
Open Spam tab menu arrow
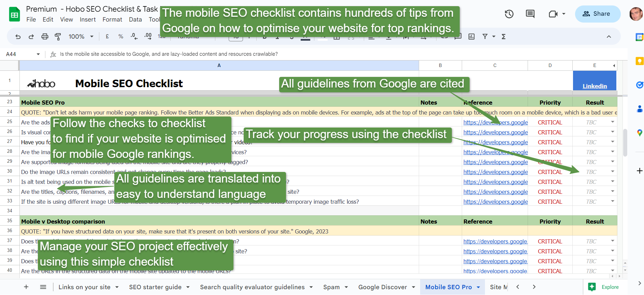pos(346,287)
